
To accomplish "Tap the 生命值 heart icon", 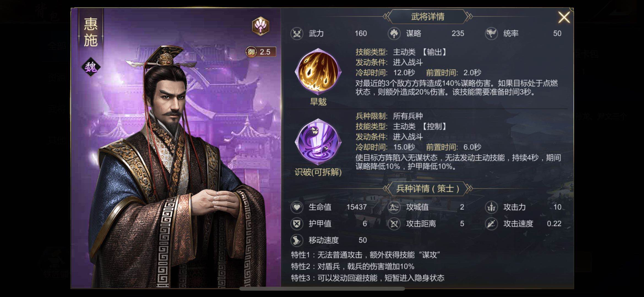I will (x=297, y=207).
